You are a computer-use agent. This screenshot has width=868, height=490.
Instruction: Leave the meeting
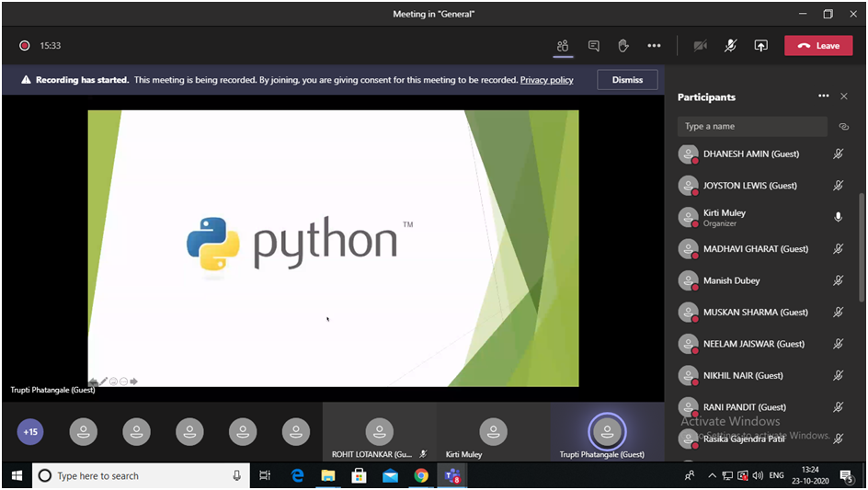tap(818, 46)
